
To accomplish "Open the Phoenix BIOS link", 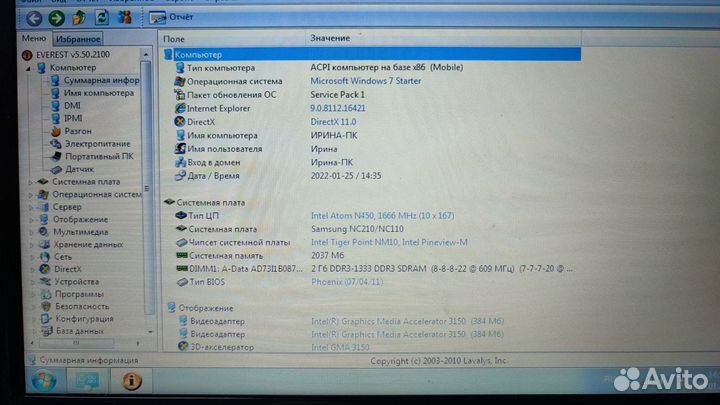I will [x=347, y=282].
